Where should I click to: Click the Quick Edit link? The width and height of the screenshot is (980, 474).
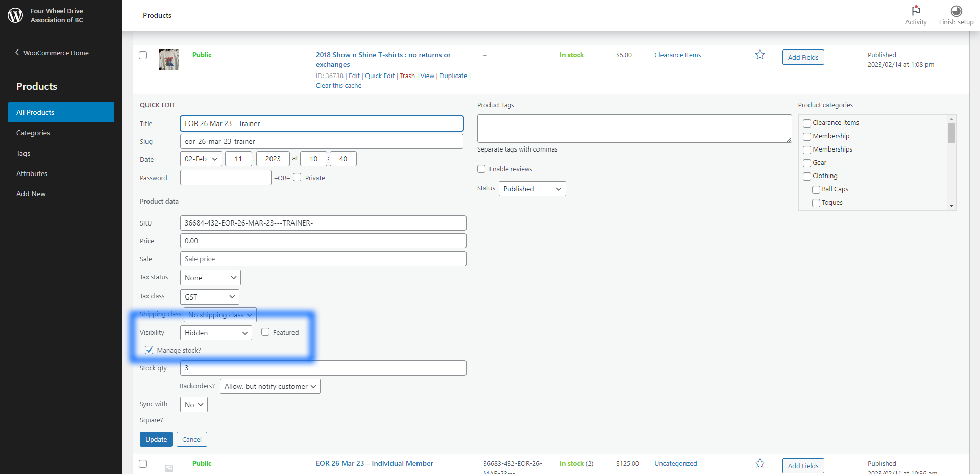pos(380,76)
